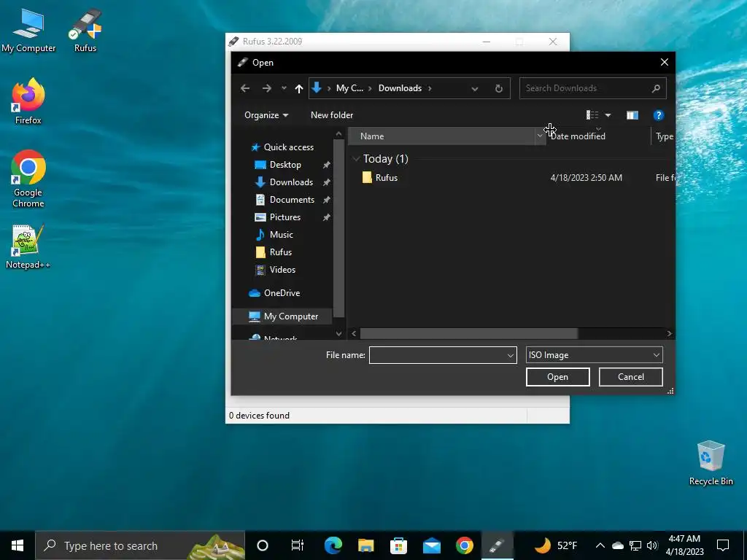Open Notepad++ desktop shortcut

point(28,246)
